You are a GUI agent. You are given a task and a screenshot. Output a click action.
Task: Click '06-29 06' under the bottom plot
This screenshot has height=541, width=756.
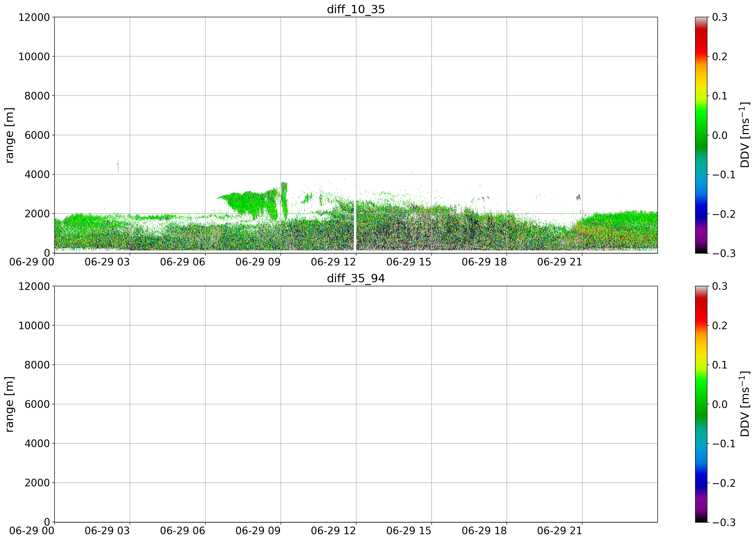[182, 531]
